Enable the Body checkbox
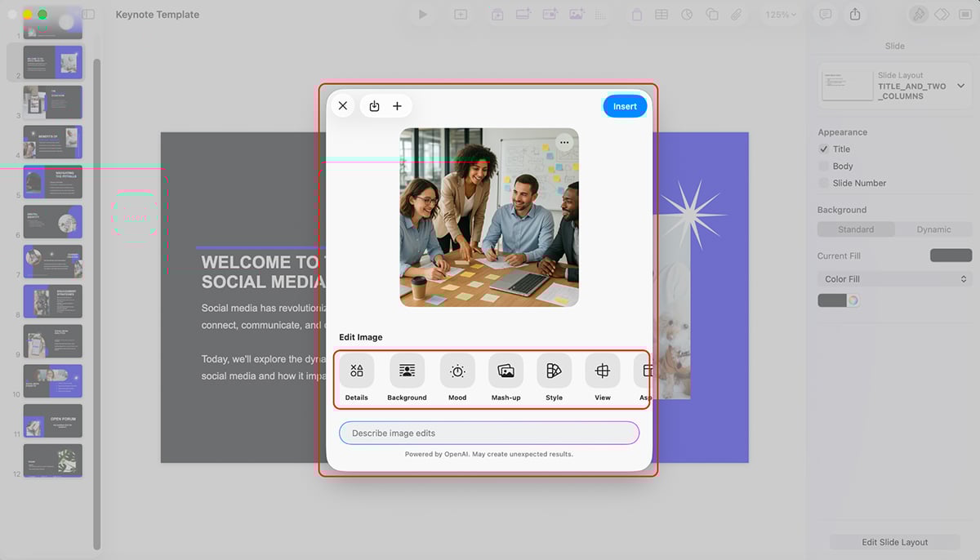Image resolution: width=980 pixels, height=560 pixels. click(x=823, y=166)
